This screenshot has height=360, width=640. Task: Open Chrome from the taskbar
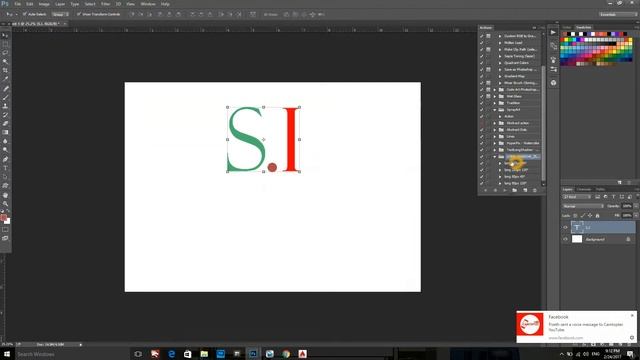(x=286, y=354)
